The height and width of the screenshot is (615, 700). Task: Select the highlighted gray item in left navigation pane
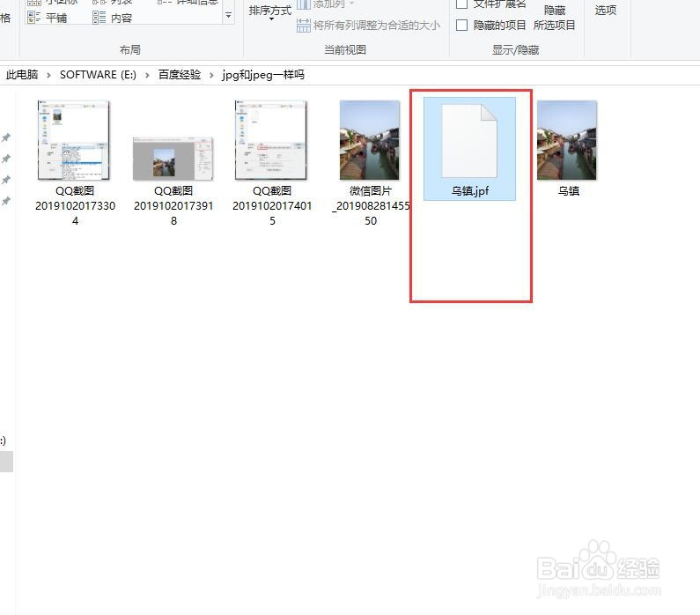[x=6, y=462]
